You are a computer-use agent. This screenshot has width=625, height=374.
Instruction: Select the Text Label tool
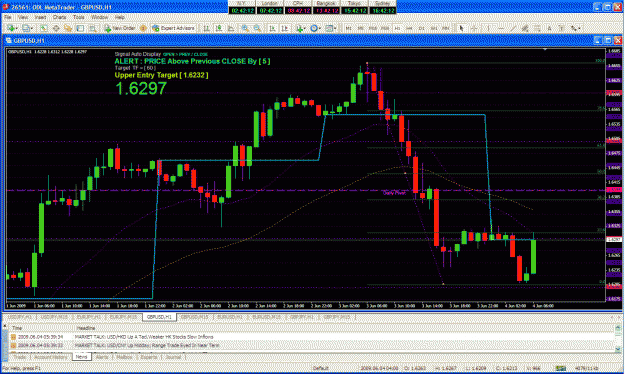(561, 28)
